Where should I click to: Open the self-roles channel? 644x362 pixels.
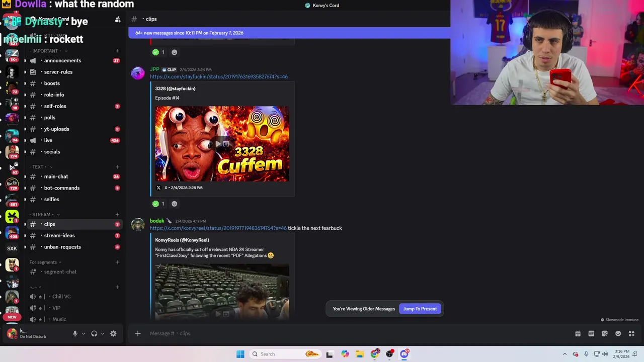74,106
